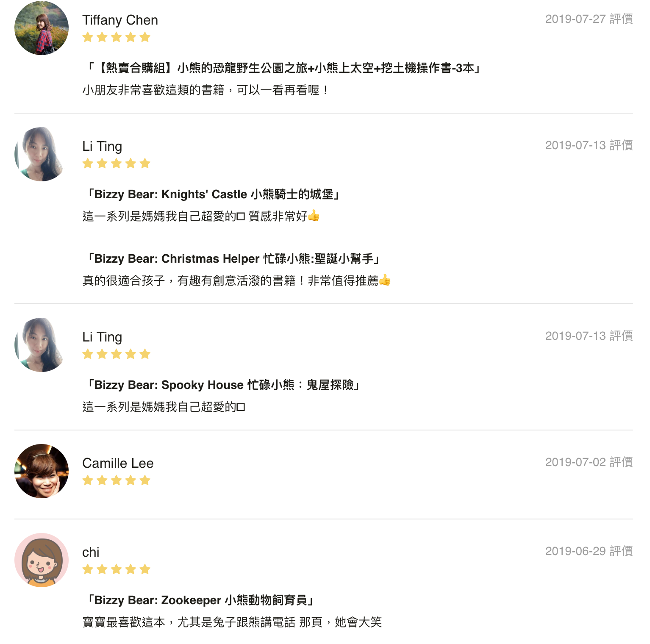650x644 pixels.
Task: Click the review text starting with 寶寶最喜歡這本
Action: (232, 622)
